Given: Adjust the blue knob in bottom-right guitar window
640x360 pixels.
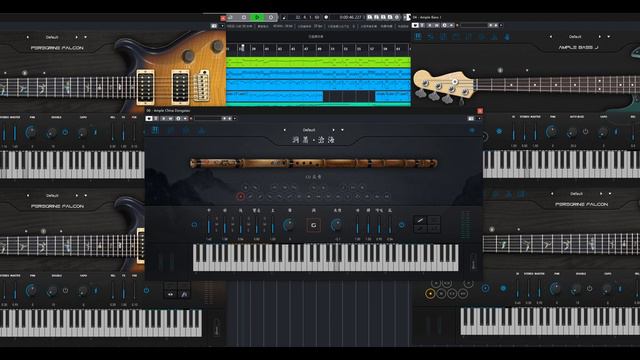Looking at the screenshot, I should (x=555, y=288).
